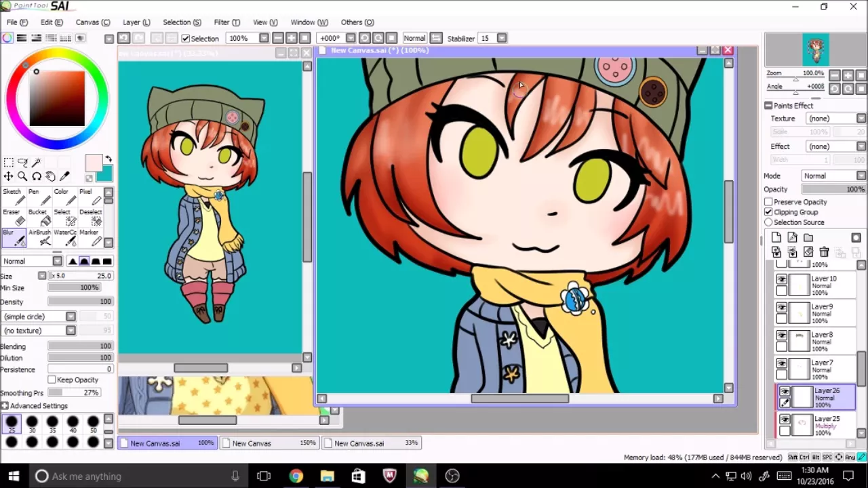Screen dimensions: 868x488
Task: Adjust the brush Density slider
Action: tap(80, 302)
